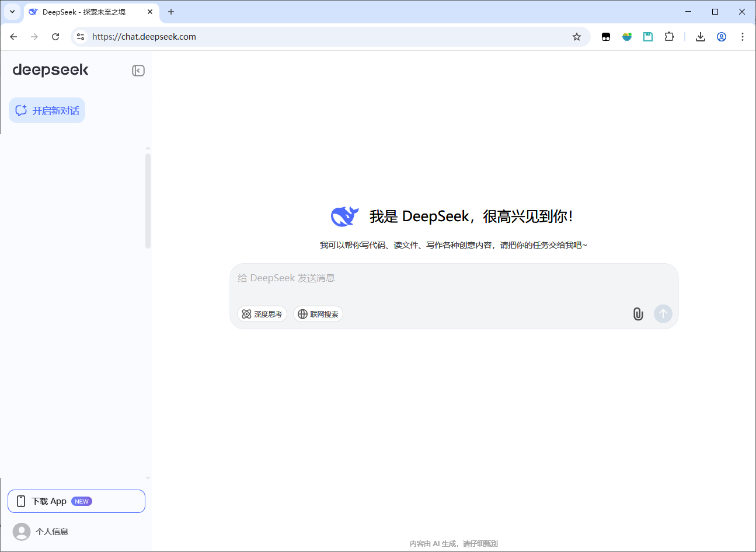Toggle 深度思考 deep thinking mode
The width and height of the screenshot is (756, 552).
pyautogui.click(x=262, y=314)
